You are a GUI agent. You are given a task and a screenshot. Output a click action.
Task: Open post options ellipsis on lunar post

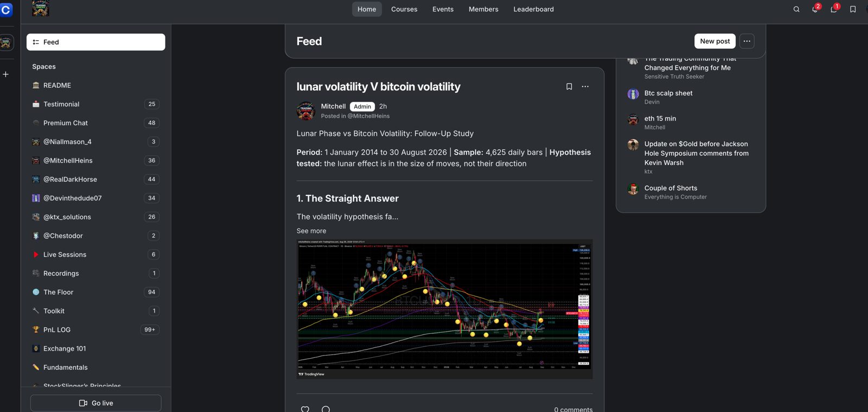tap(585, 86)
